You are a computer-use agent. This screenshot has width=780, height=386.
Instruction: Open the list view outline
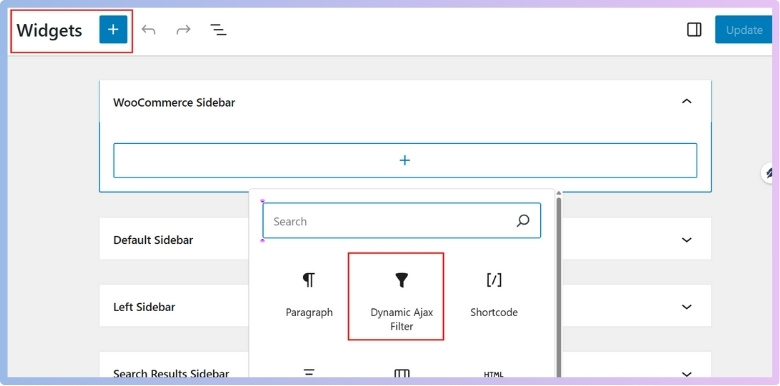click(218, 30)
